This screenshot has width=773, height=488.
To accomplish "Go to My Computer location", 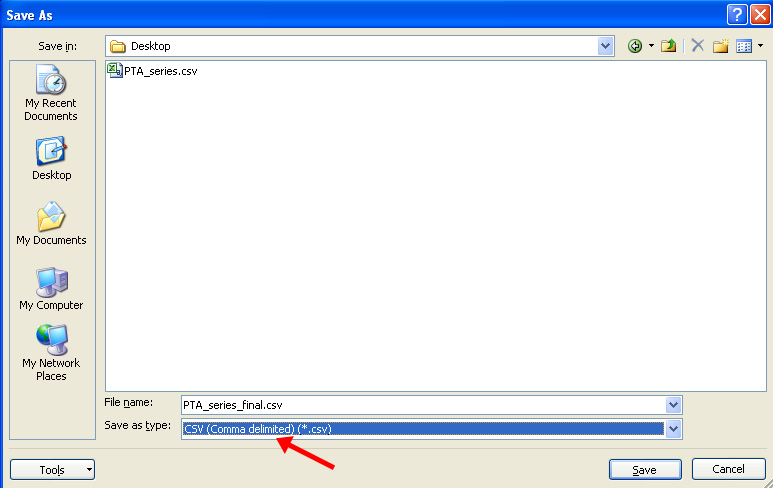I will 51,289.
